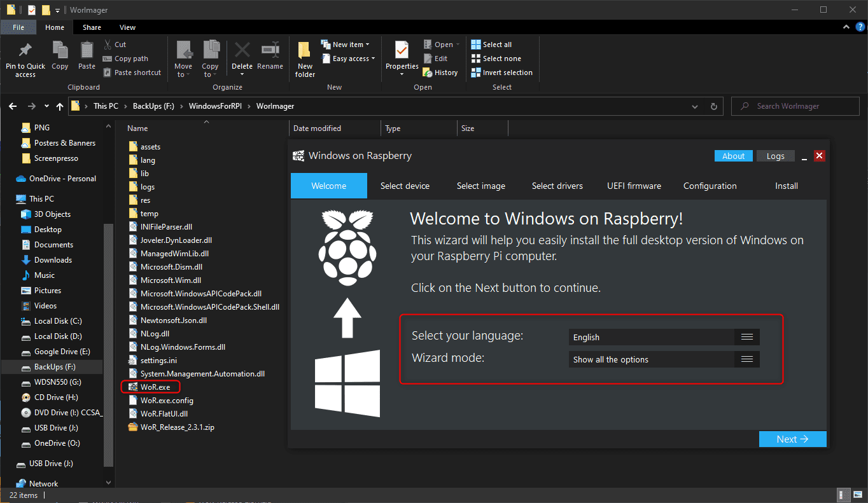Click the Search WorImager input field
Viewport: 868px width, 503px height.
[x=795, y=106]
